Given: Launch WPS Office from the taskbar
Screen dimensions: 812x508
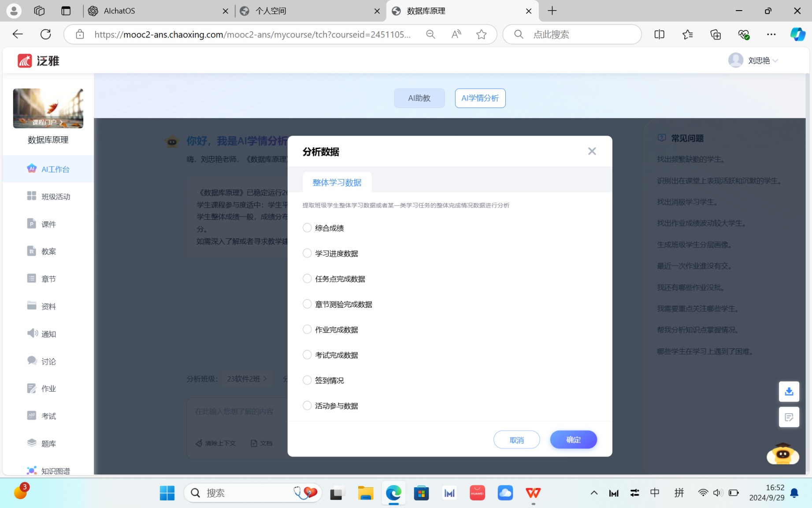Looking at the screenshot, I should pyautogui.click(x=533, y=493).
